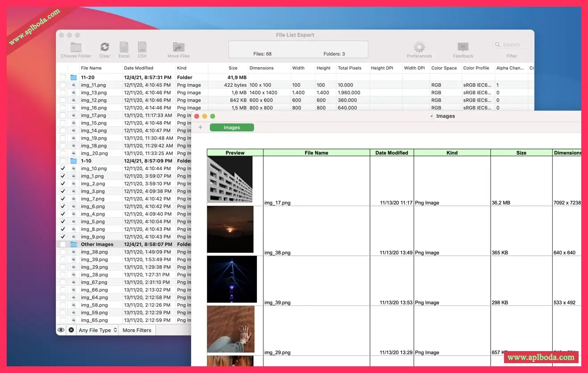
Task: Click the "1400 x 1400" dimensions cell
Action: (263, 93)
